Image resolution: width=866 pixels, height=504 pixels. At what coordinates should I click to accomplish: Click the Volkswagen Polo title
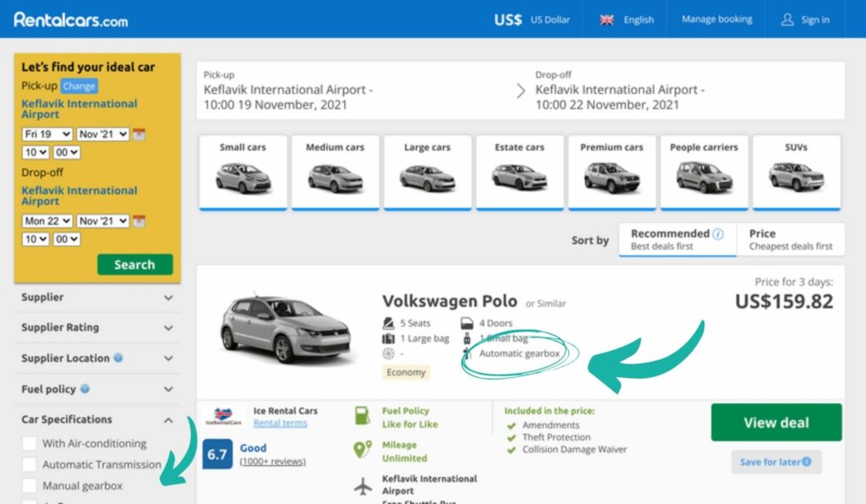point(450,301)
